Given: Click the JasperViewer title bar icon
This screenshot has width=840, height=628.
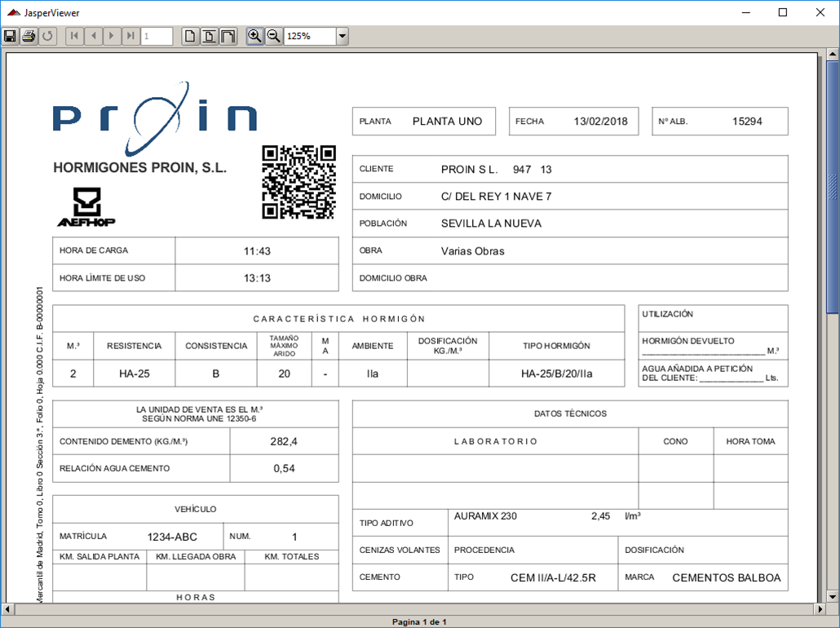Looking at the screenshot, I should tap(13, 12).
